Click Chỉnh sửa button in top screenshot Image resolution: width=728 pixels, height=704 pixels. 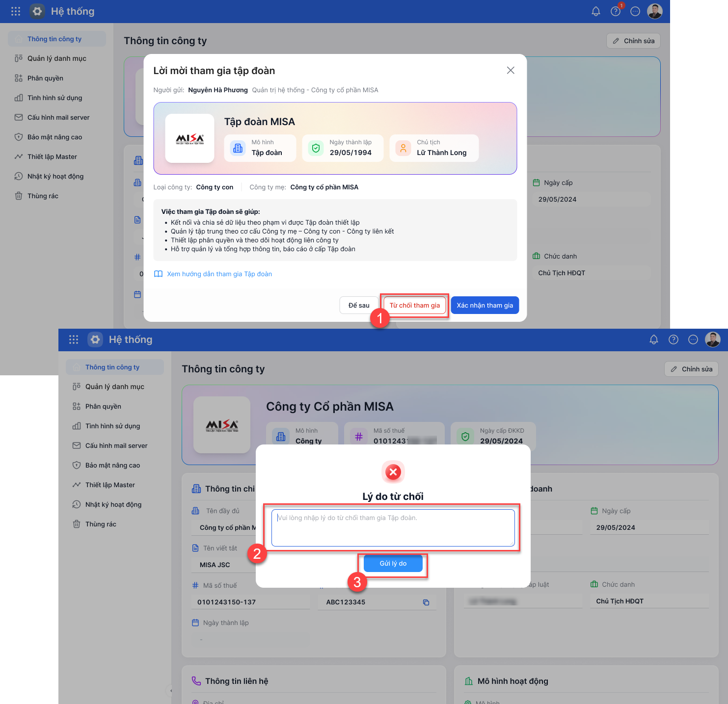[x=633, y=41]
